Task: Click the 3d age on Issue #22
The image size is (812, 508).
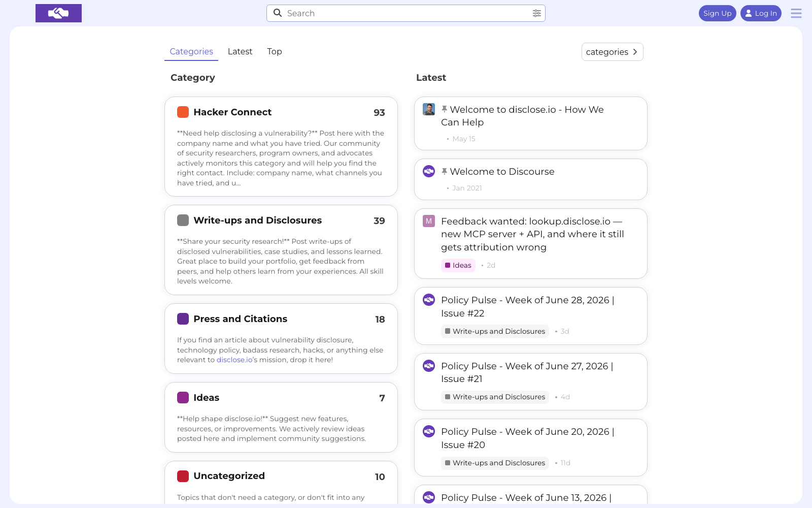Action: tap(565, 331)
